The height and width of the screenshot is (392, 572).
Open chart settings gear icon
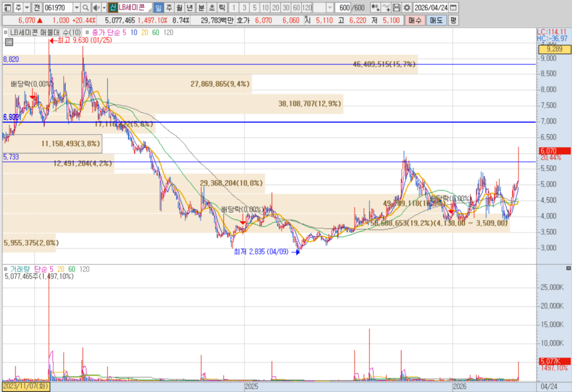[407, 8]
